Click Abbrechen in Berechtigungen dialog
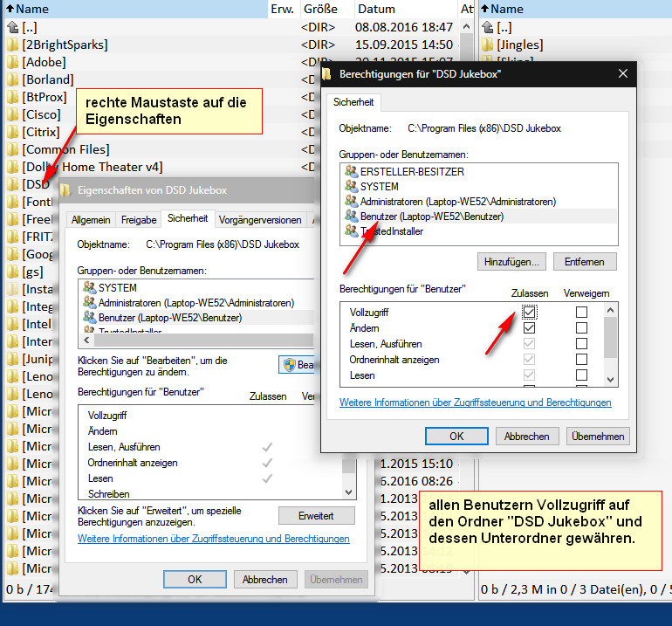This screenshot has height=626, width=672. (527, 436)
